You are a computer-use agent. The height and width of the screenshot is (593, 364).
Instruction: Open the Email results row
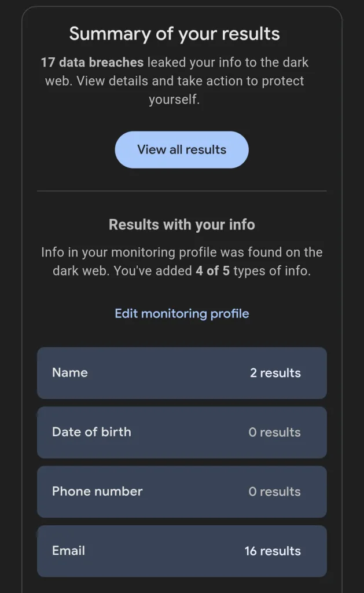pyautogui.click(x=182, y=551)
